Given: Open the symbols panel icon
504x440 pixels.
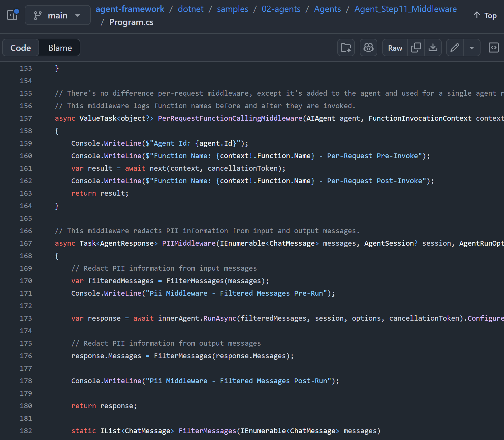Looking at the screenshot, I should (494, 47).
